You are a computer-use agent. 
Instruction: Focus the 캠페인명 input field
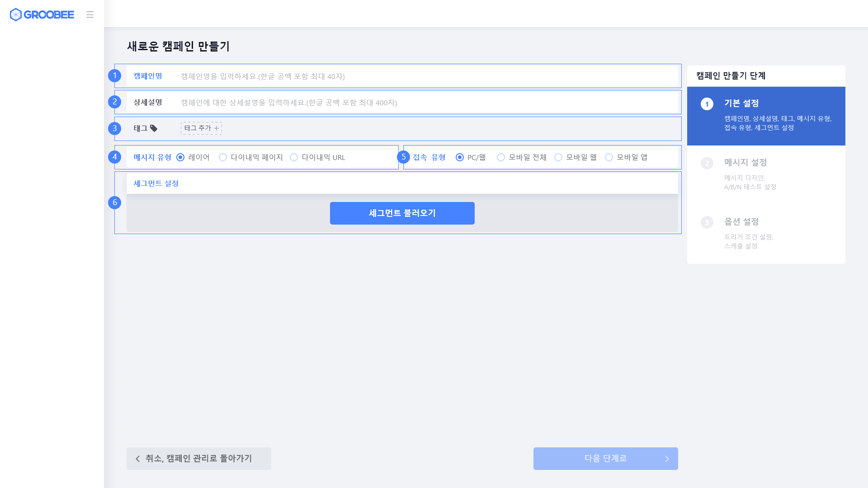pyautogui.click(x=425, y=76)
